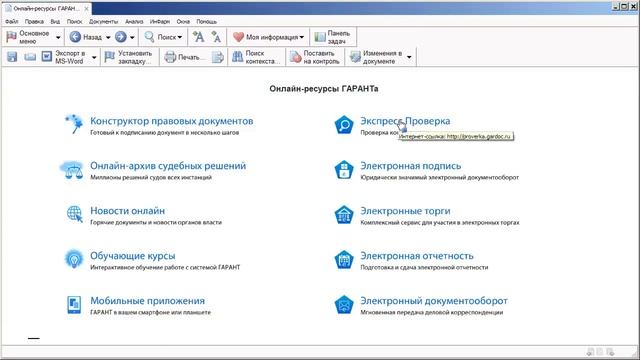This screenshot has height=360, width=640.
Task: Click the Поиск magnifier icon
Action: point(149,37)
